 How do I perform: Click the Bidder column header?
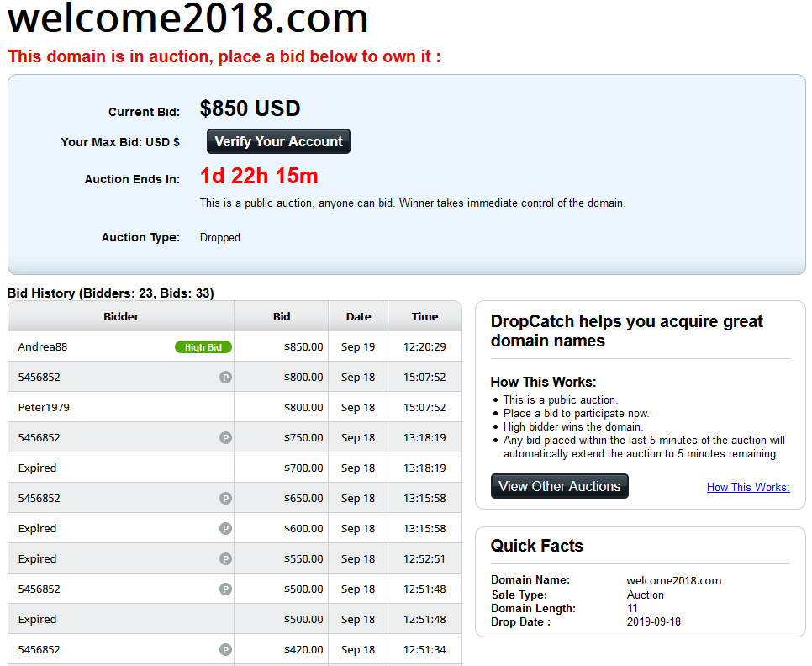(121, 316)
